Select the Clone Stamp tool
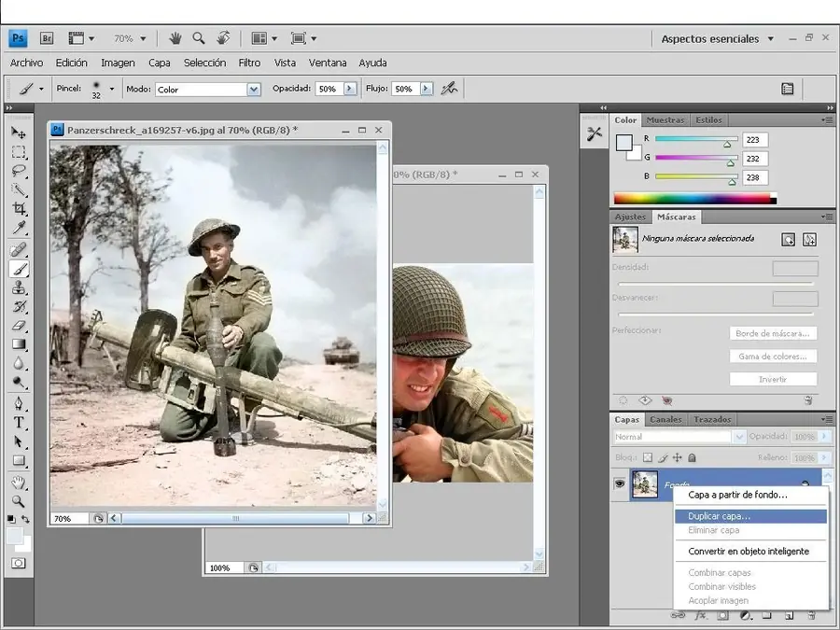This screenshot has height=630, width=840. pyautogui.click(x=19, y=287)
